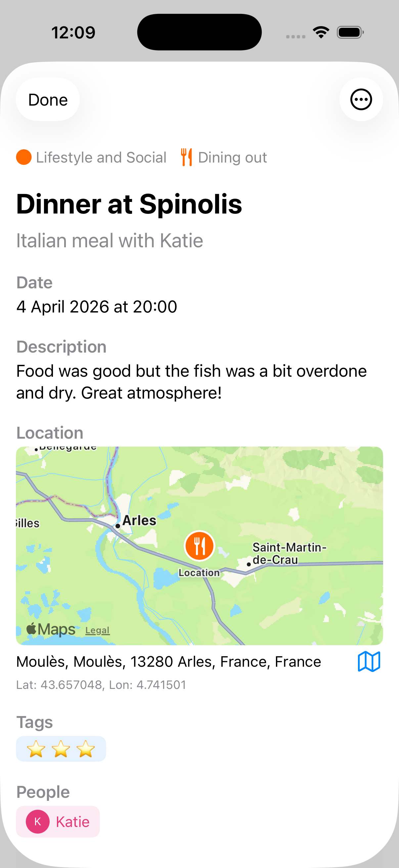The height and width of the screenshot is (868, 399).
Task: Tap the latitude and longitude coordinates
Action: [x=101, y=685]
